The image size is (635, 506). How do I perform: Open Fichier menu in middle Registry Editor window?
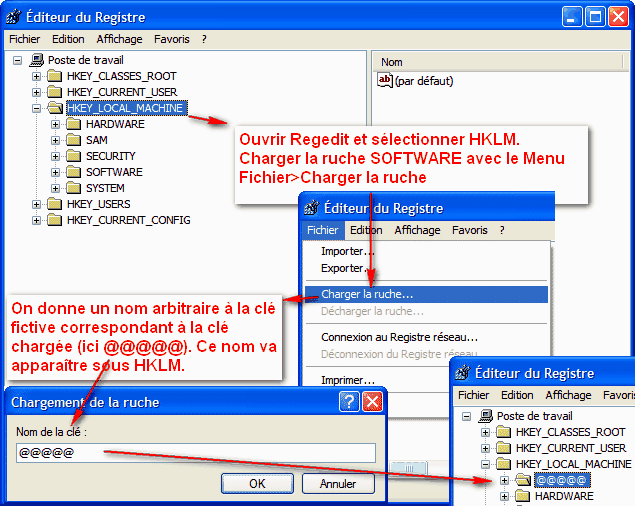point(323,230)
